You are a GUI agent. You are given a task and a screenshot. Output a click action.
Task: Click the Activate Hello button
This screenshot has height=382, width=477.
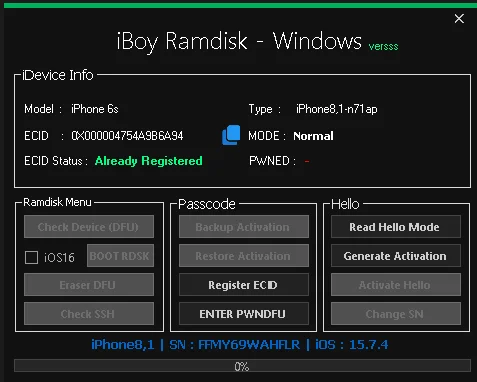coord(396,285)
